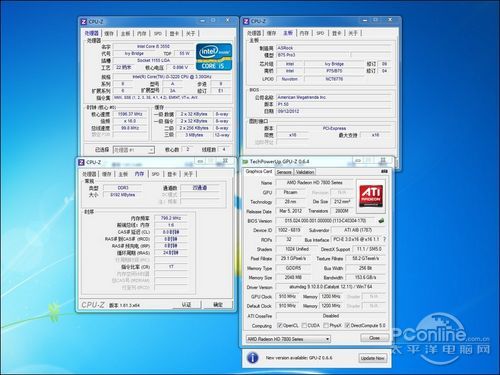Click the GPU-Z Close button
Viewport: 500px width, 375px height.
(x=374, y=338)
